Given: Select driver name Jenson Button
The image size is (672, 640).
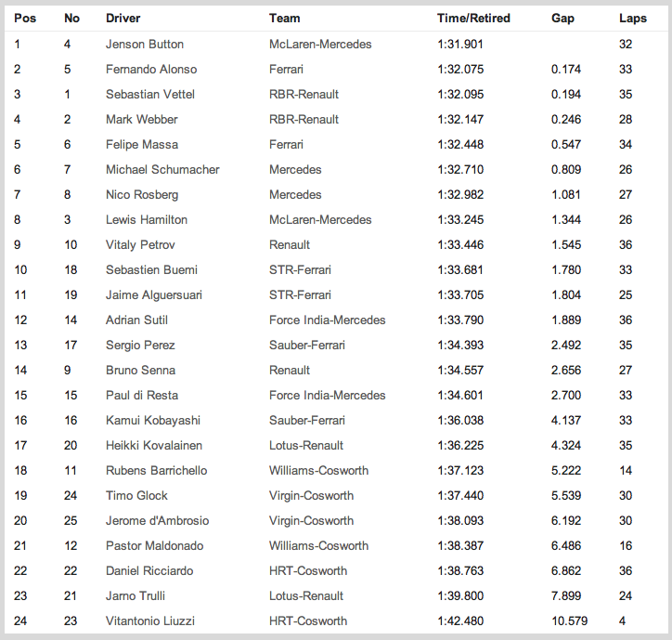Looking at the screenshot, I should tap(145, 44).
